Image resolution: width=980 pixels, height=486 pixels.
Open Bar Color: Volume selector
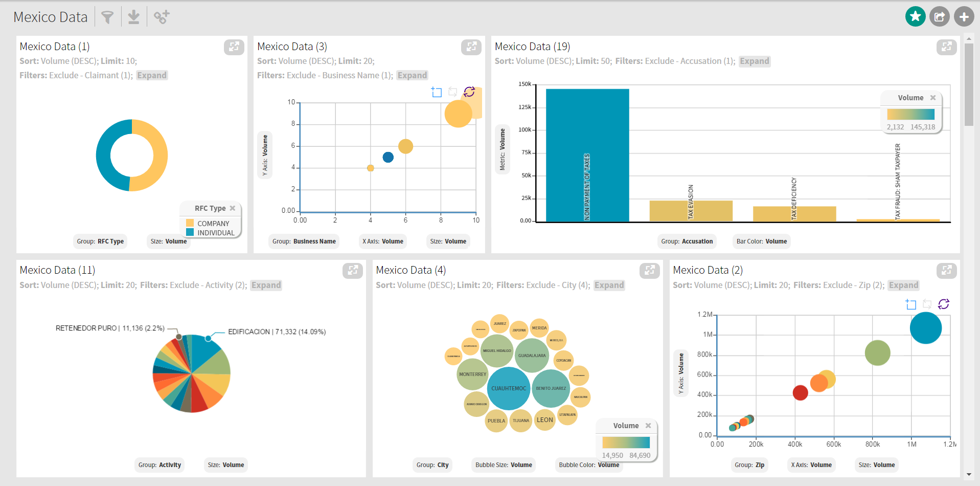762,241
